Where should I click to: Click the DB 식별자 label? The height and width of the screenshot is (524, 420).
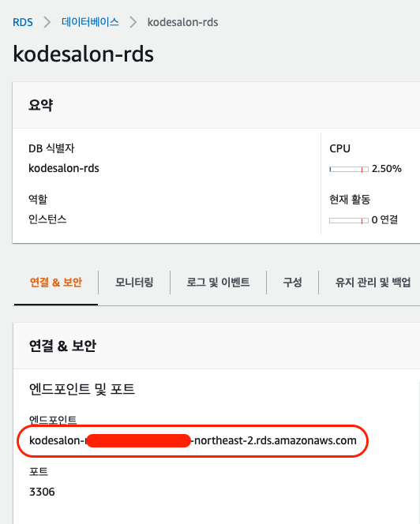[51, 148]
